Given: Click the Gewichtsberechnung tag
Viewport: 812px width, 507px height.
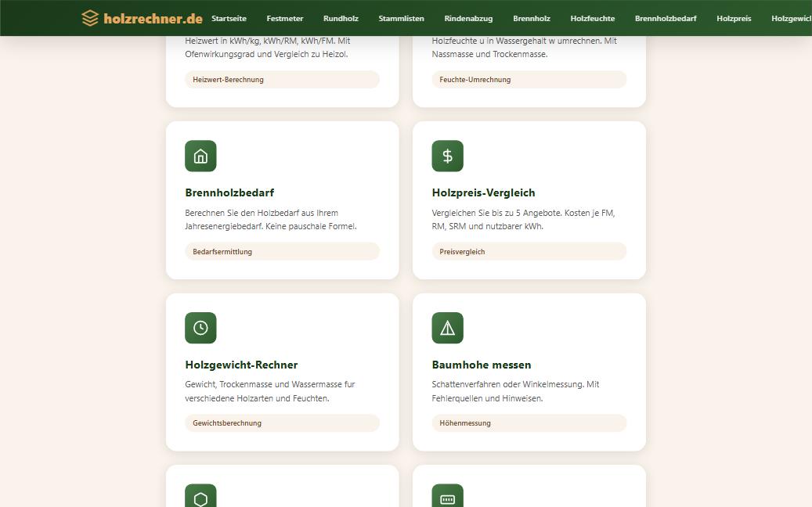Looking at the screenshot, I should coord(282,423).
